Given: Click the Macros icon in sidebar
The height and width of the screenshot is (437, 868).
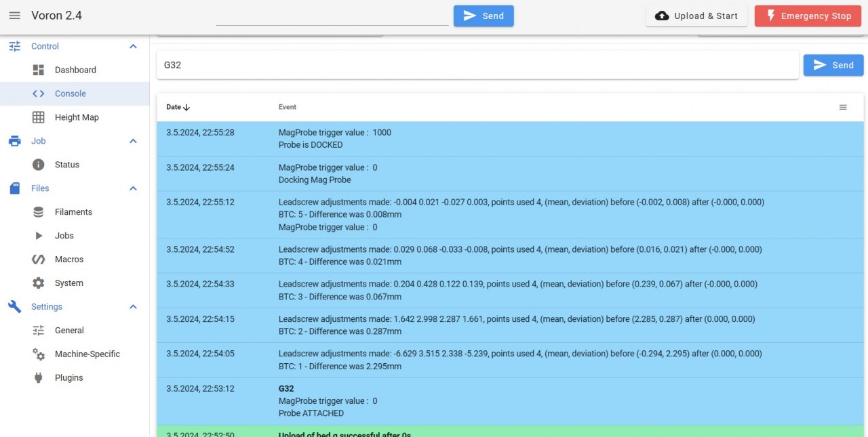Looking at the screenshot, I should click(x=39, y=259).
